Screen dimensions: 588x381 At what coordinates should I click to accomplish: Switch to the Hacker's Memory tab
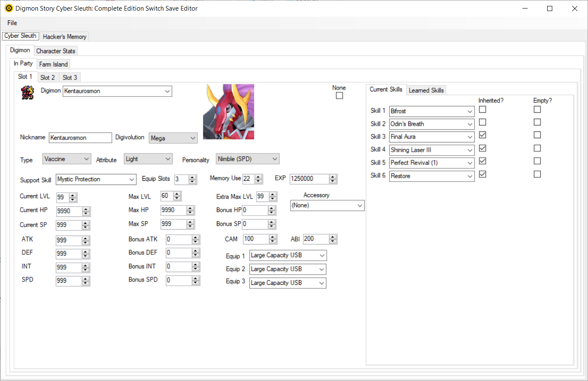pyautogui.click(x=65, y=37)
